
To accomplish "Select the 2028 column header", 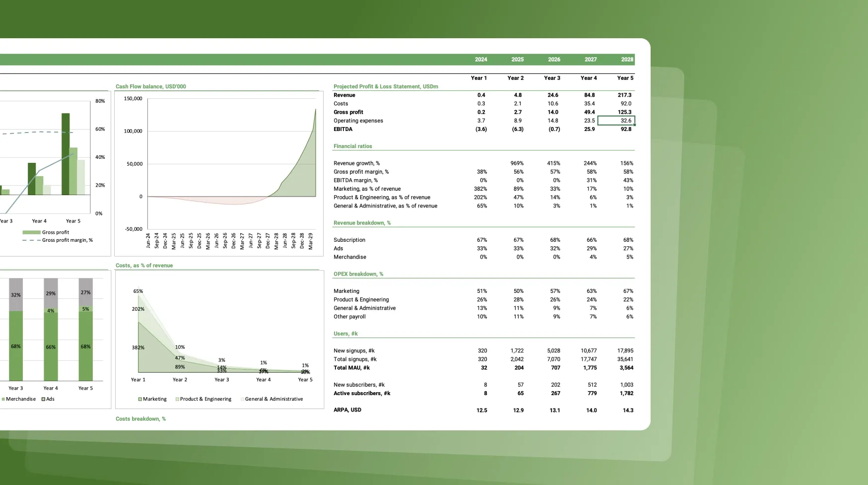I will coord(627,60).
